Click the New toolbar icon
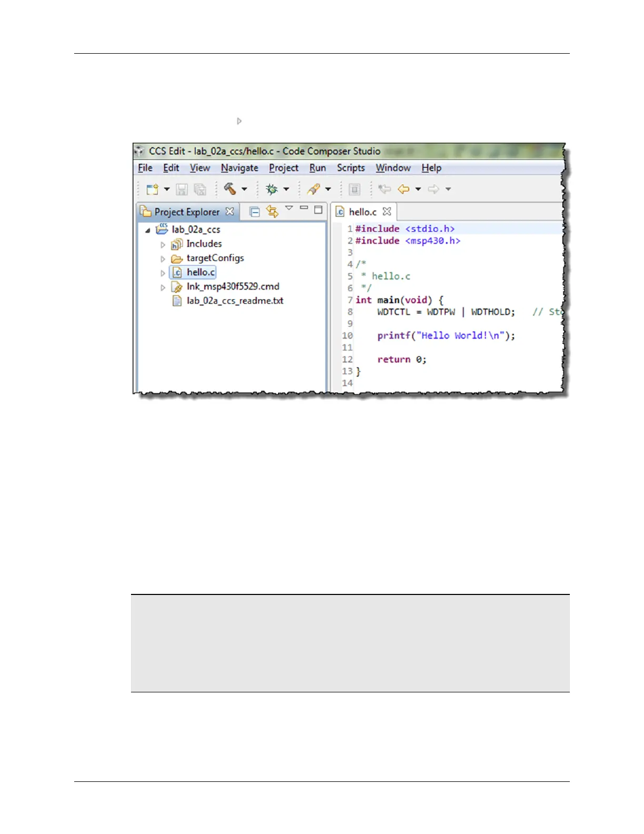Screen dimensions: 644x834 click(x=153, y=190)
